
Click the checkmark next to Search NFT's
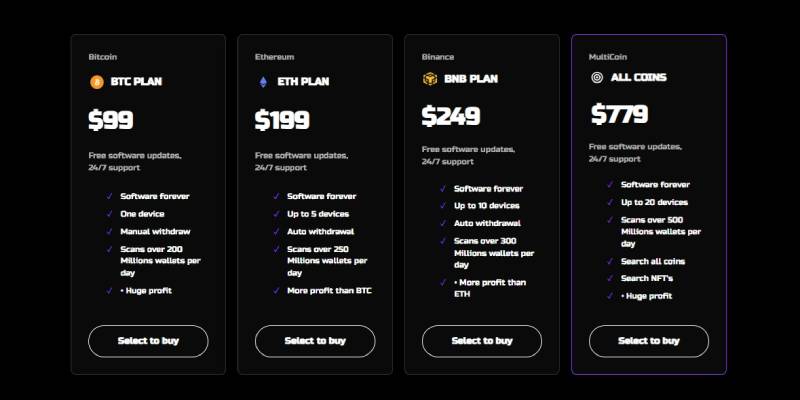(610, 278)
